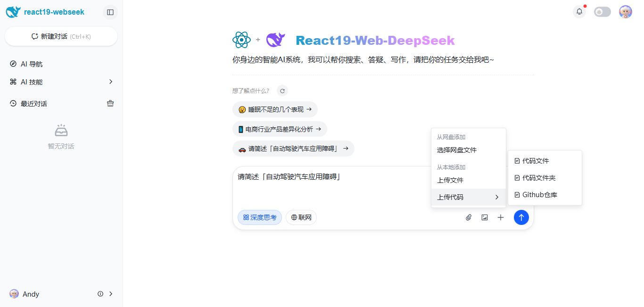
Task: Click the empty inbox icon above 暂无对话
Action: point(61,130)
